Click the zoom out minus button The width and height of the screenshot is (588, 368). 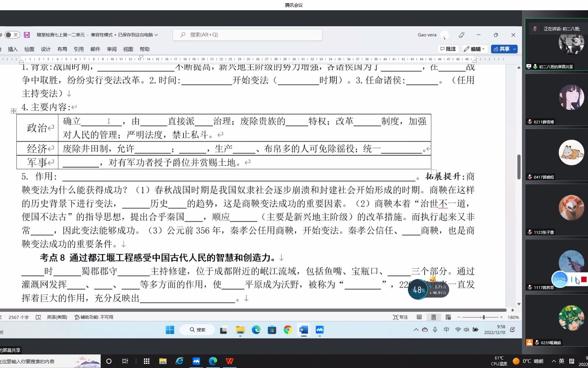pos(459,317)
